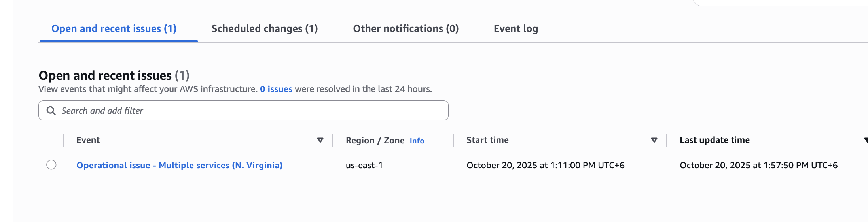
Task: Select the Open and recent issues tab
Action: tap(114, 29)
